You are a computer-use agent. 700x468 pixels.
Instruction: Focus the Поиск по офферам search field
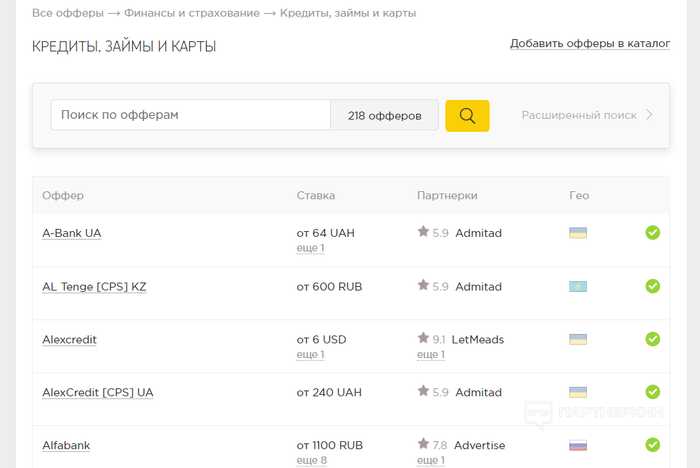[191, 115]
